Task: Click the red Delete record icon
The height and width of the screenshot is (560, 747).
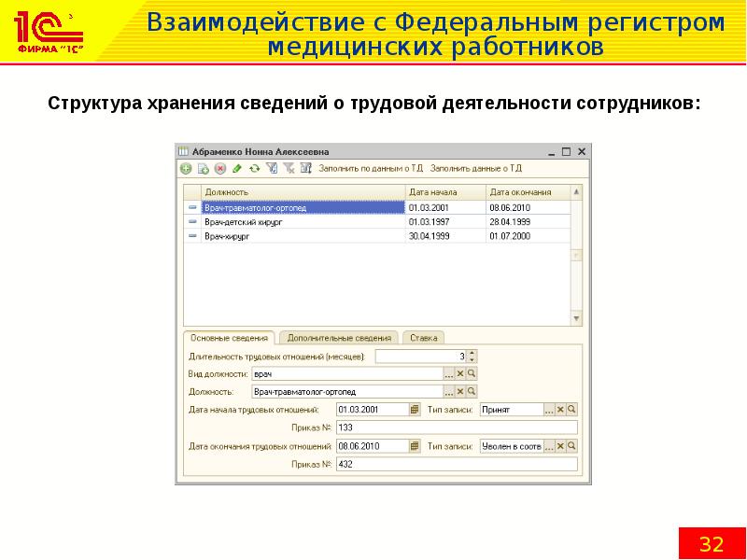Action: point(219,169)
